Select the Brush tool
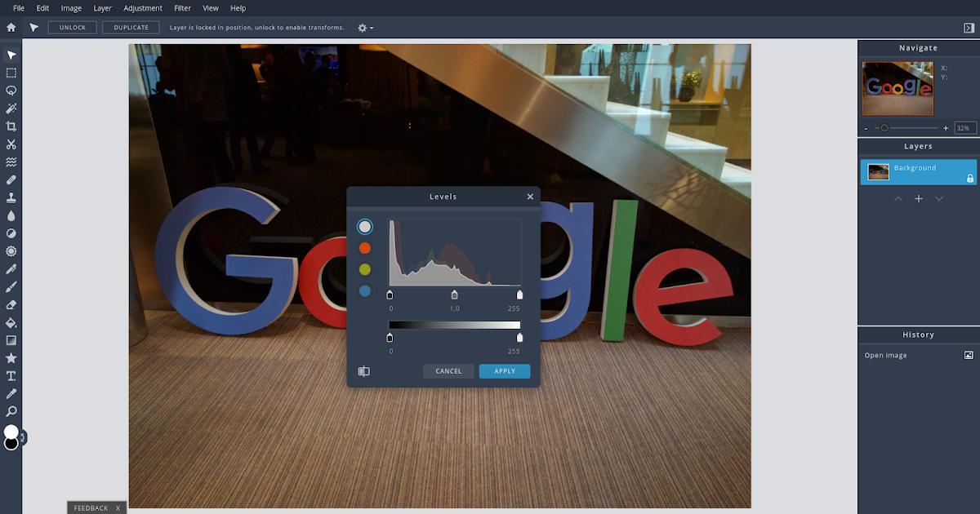This screenshot has width=980, height=514. pyautogui.click(x=11, y=287)
